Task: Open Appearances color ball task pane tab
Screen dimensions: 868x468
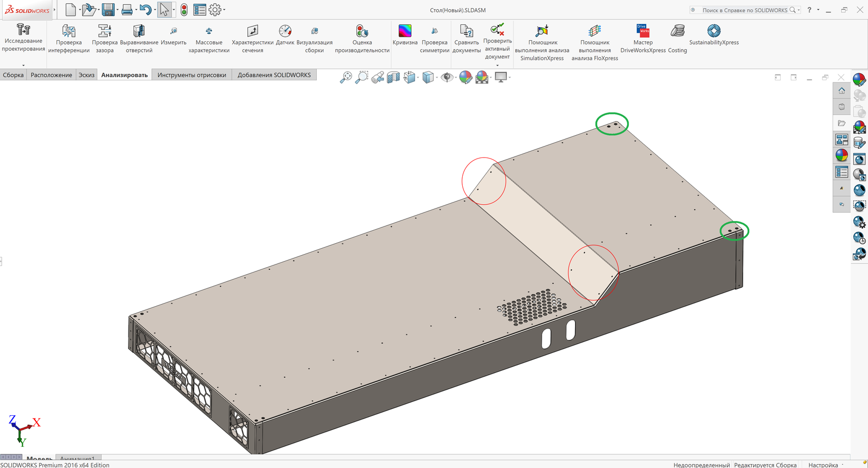Action: (x=841, y=156)
